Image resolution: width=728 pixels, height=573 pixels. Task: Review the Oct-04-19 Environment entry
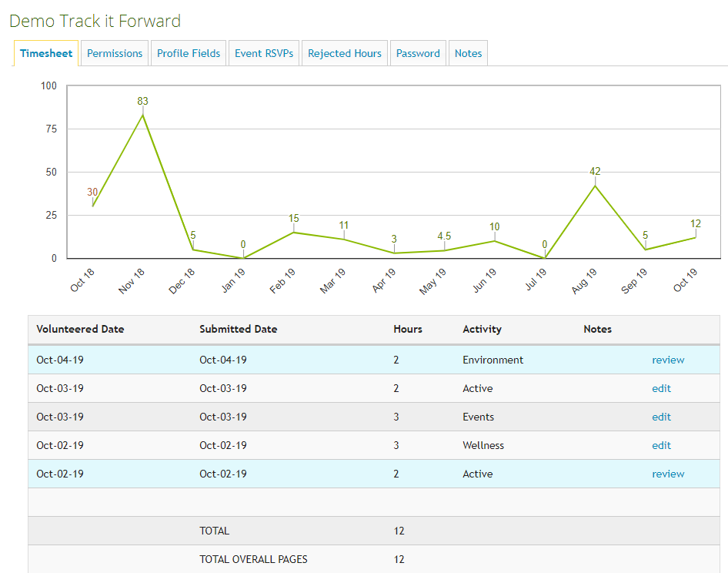click(x=667, y=360)
